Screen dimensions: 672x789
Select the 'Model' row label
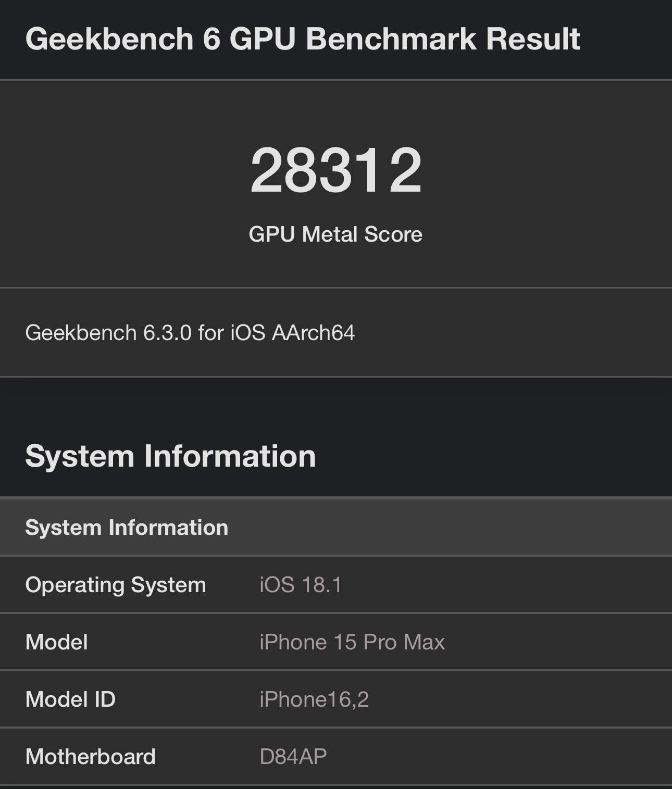pos(56,642)
